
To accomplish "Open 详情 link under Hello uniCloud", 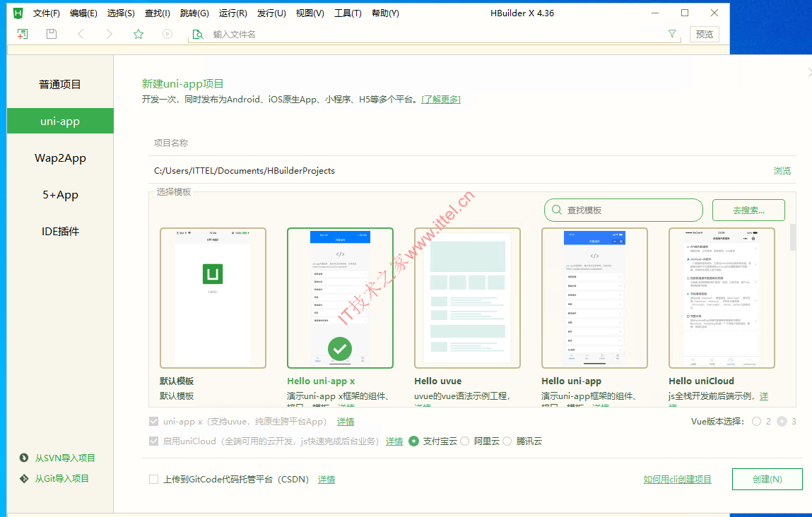I will click(764, 396).
